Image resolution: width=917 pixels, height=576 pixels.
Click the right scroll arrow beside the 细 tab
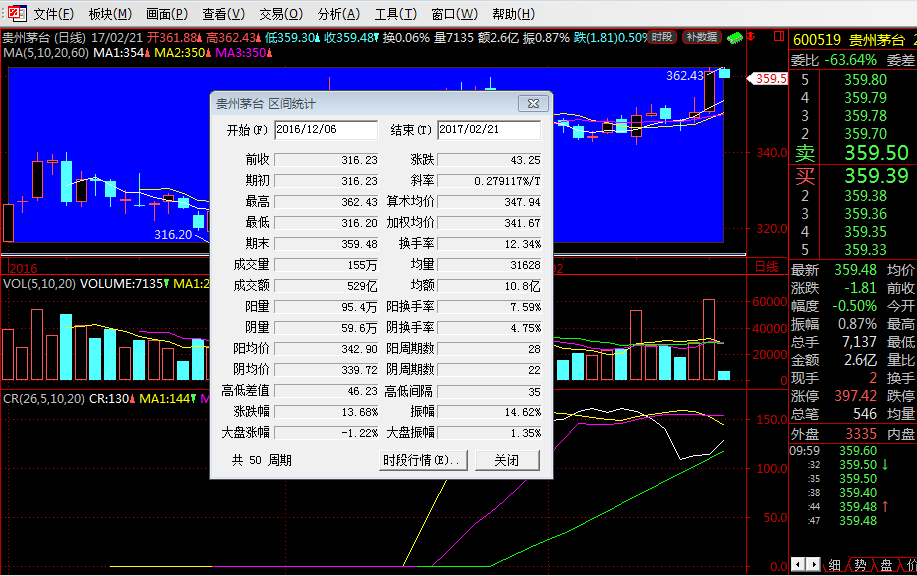[812, 564]
